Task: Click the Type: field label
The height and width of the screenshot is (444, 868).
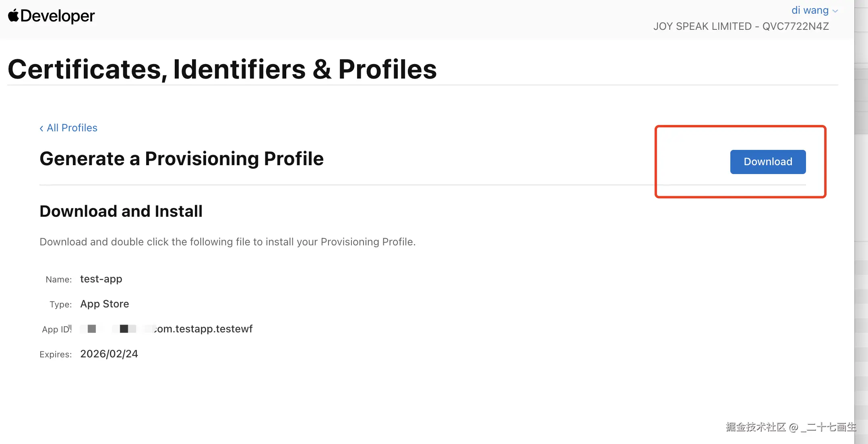Action: 61,305
